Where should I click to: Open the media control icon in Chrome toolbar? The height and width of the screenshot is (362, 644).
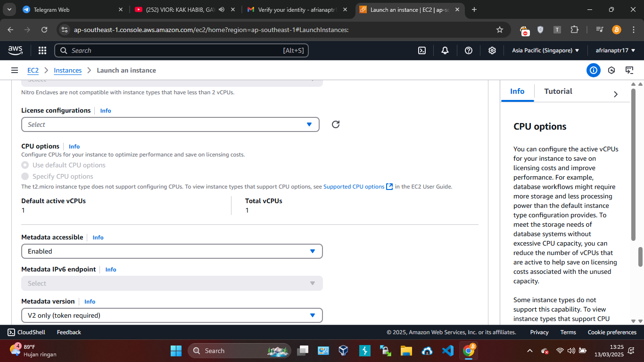click(x=599, y=30)
